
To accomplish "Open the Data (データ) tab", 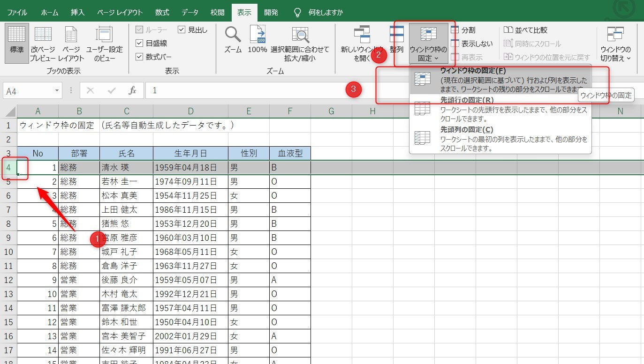I will click(190, 13).
